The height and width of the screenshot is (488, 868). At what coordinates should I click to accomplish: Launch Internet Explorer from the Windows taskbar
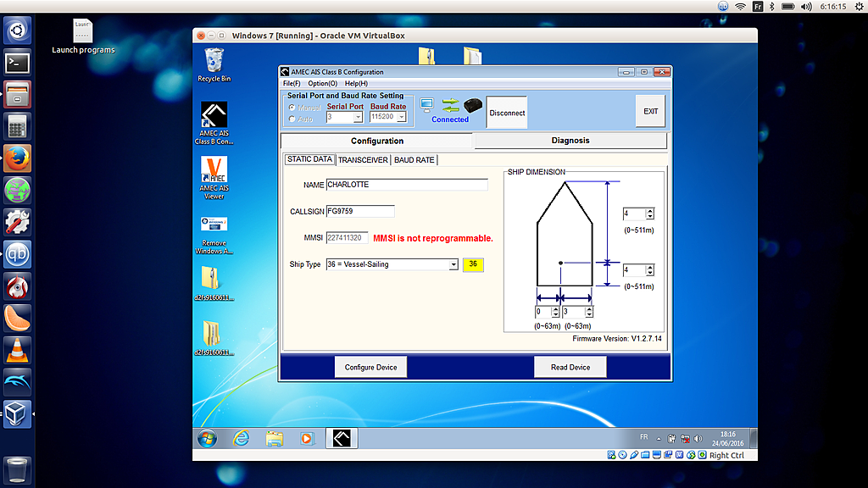(x=241, y=438)
